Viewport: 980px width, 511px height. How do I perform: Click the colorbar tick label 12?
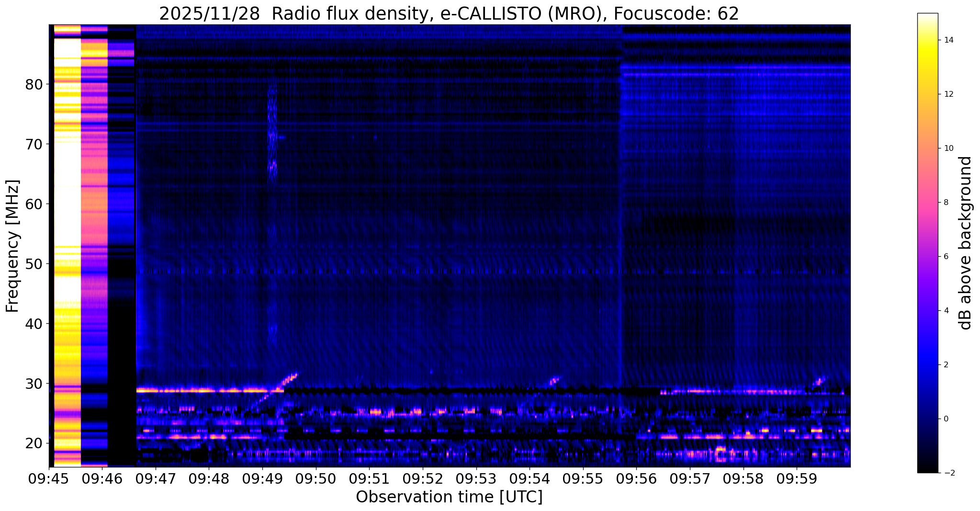point(948,94)
